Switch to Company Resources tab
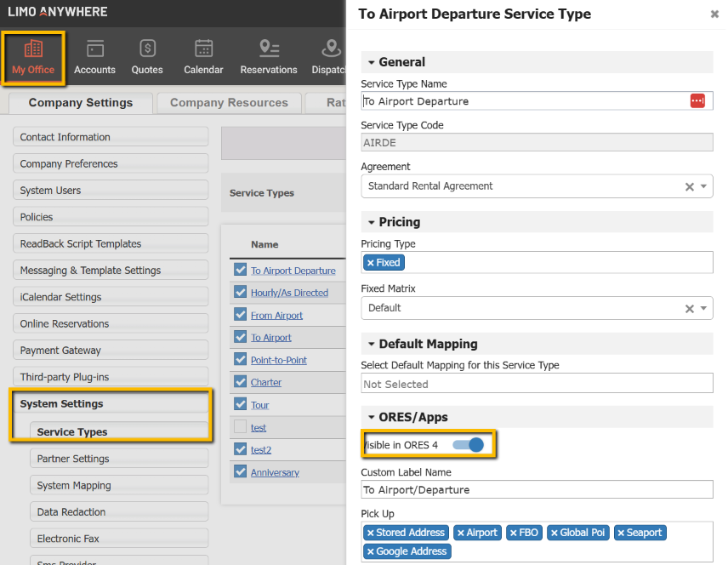728x565 pixels. coord(229,103)
